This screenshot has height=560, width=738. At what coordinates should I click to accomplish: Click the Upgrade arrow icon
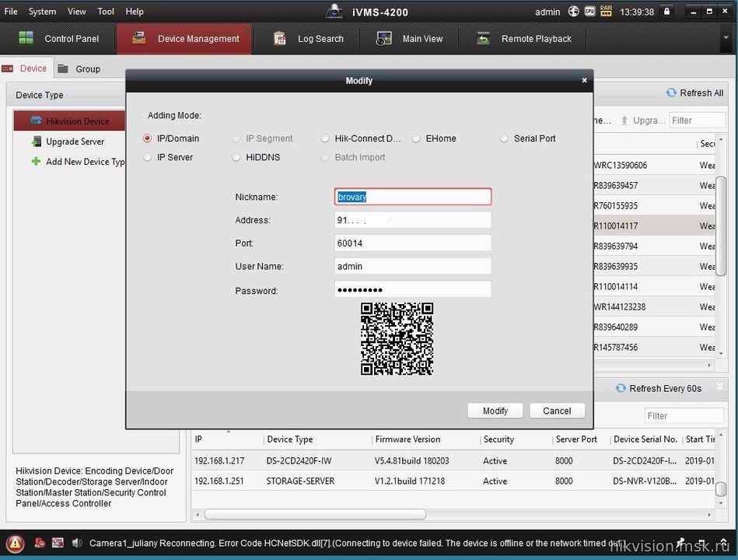(x=624, y=121)
